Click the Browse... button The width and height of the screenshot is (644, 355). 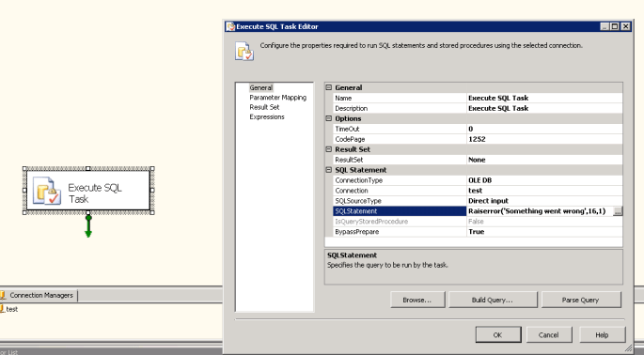coord(417,300)
